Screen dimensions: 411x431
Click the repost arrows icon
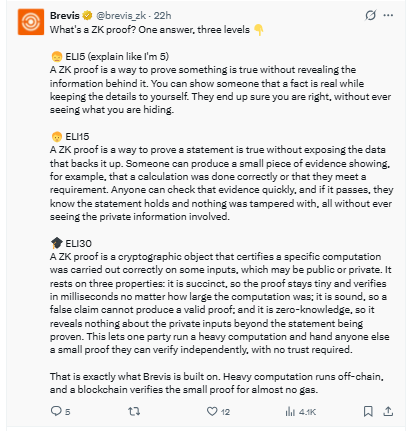click(134, 411)
